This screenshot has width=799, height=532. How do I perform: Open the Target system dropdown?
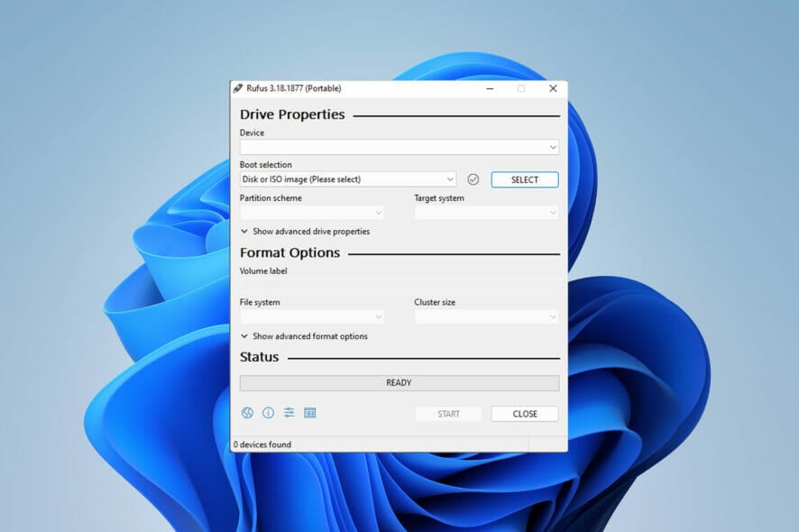[x=486, y=213]
